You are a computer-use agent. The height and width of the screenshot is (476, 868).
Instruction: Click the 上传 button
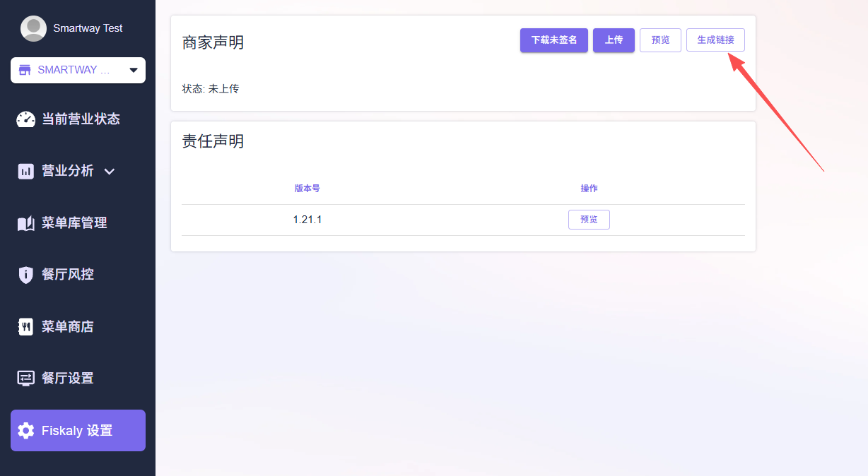coord(614,40)
